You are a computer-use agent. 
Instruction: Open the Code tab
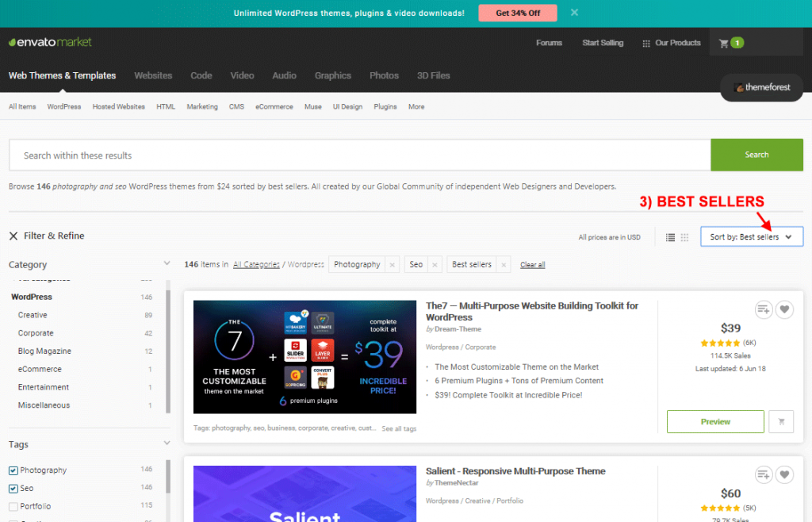click(201, 75)
